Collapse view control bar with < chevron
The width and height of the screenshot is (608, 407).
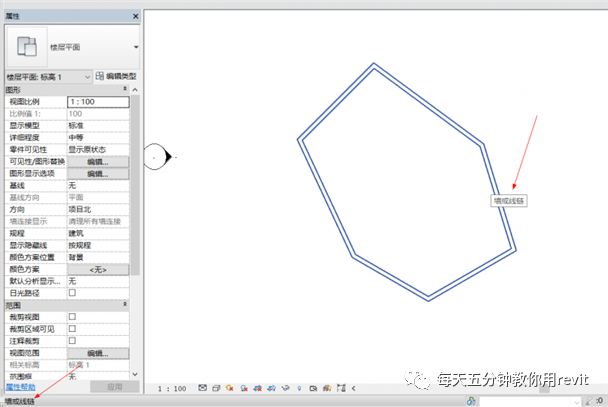pos(354,388)
